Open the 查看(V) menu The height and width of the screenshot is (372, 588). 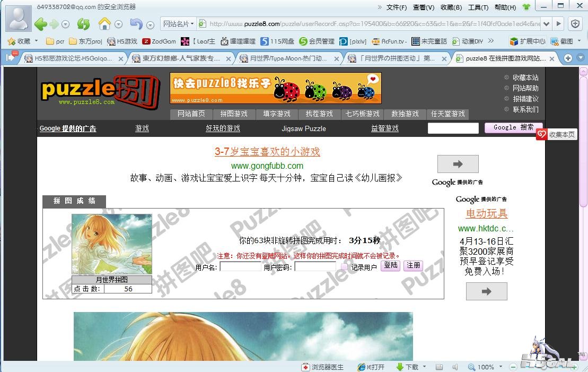(x=424, y=7)
